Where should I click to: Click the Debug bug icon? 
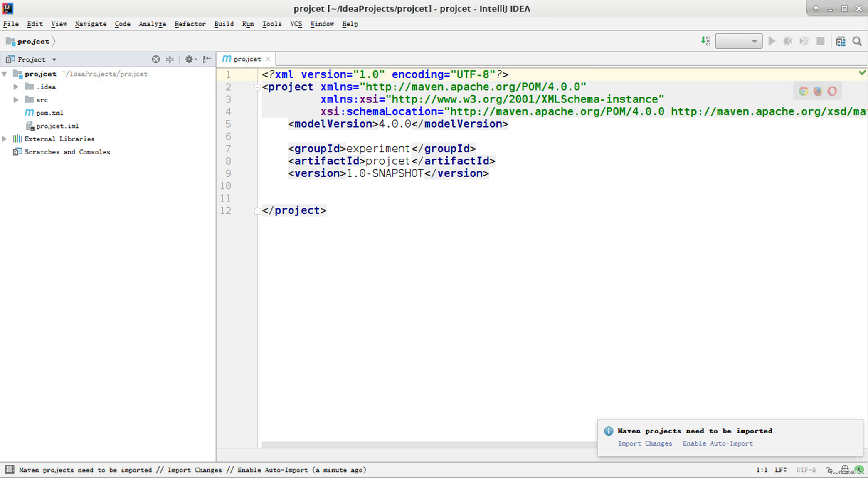[x=788, y=41]
